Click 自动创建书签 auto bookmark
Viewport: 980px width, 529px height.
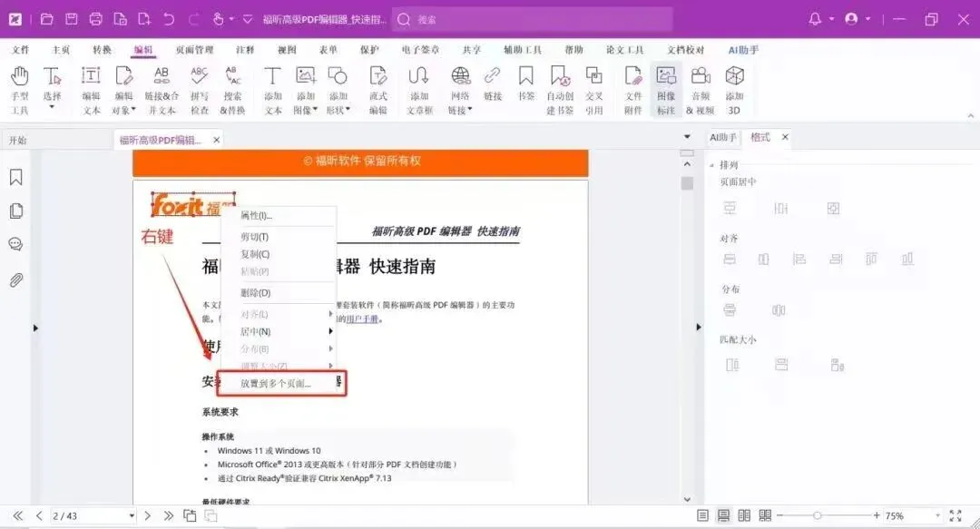click(560, 90)
